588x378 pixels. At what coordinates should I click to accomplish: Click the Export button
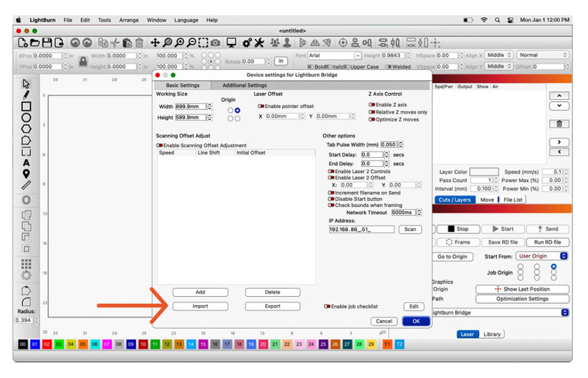272,306
